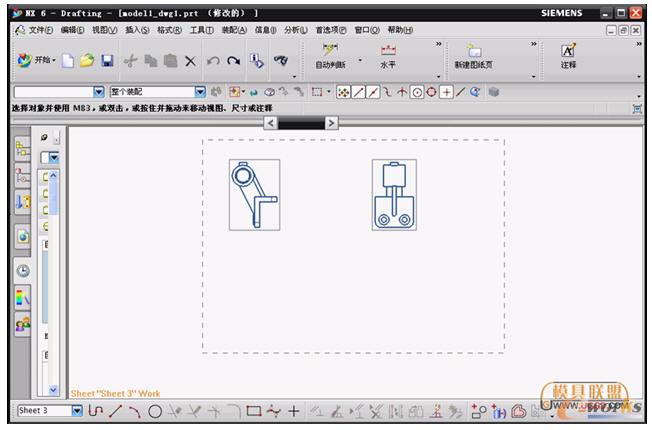Open the Assembly Navigator sidebar icon

(22, 148)
